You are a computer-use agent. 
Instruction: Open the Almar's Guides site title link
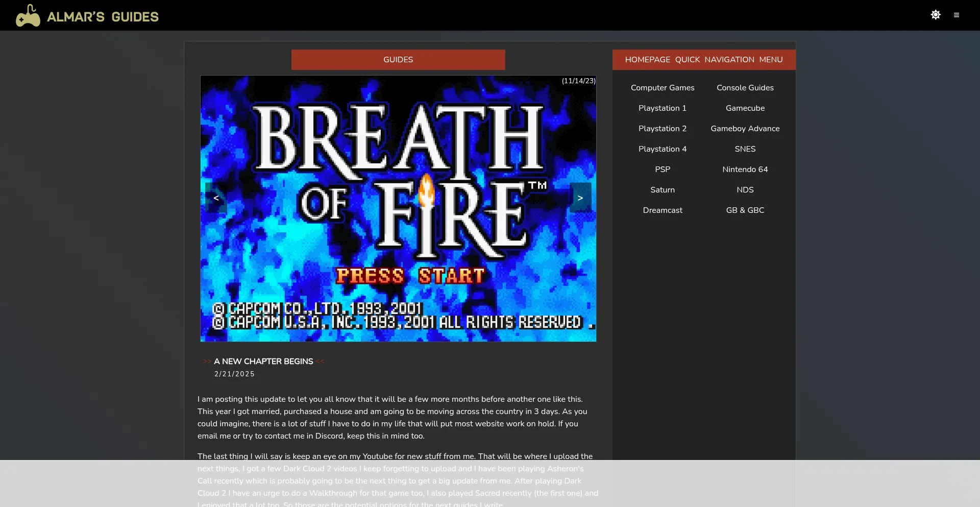click(103, 17)
